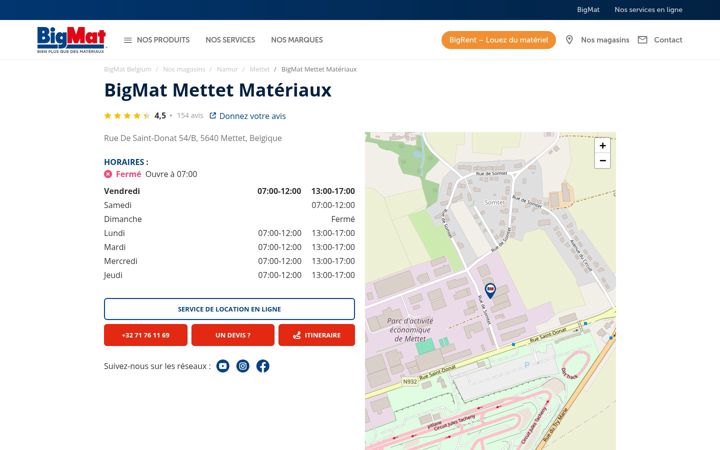Click the location pin icon for Nos magasins
Viewport: 720px width, 450px height.
[569, 40]
